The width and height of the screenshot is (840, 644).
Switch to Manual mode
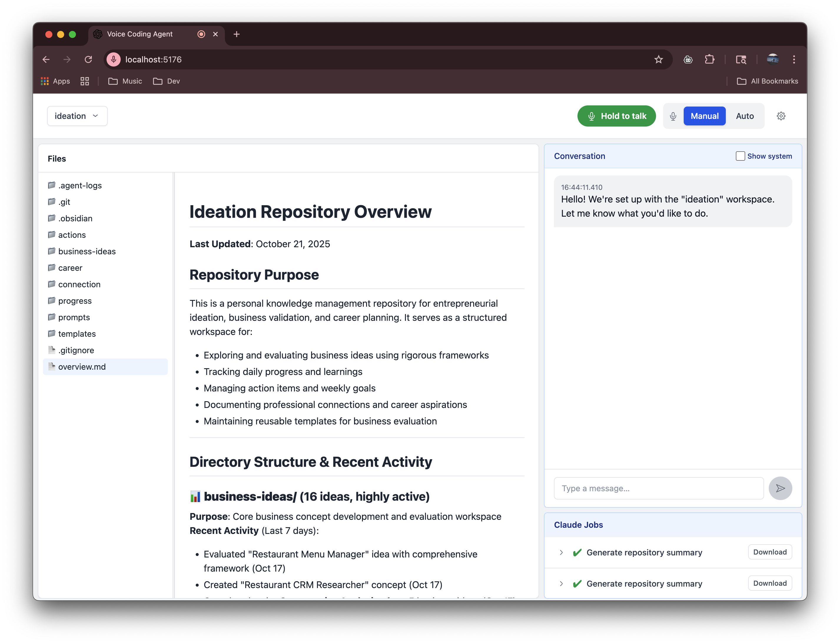704,116
